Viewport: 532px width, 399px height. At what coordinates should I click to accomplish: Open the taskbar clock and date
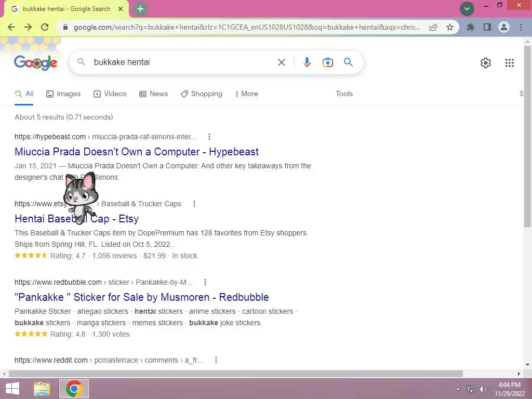coord(509,389)
